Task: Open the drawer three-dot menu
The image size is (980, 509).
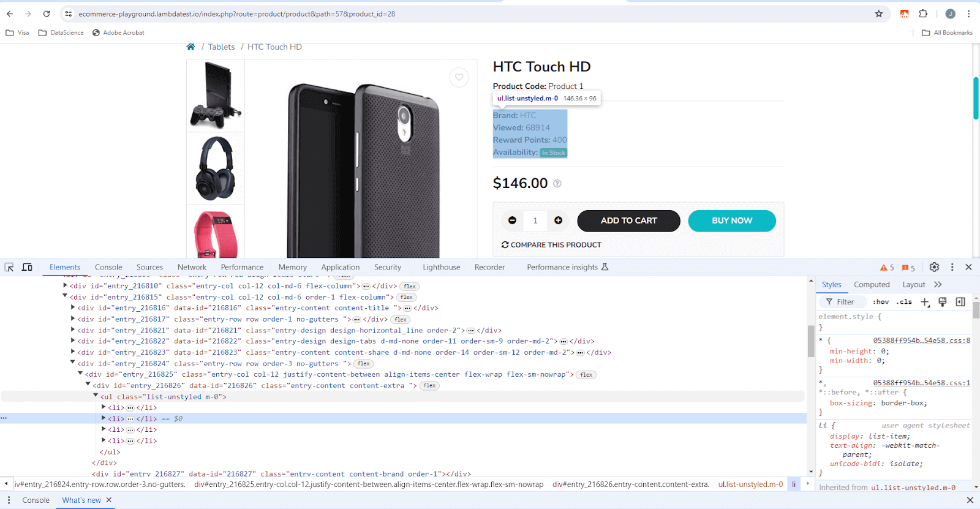Action: pyautogui.click(x=9, y=500)
